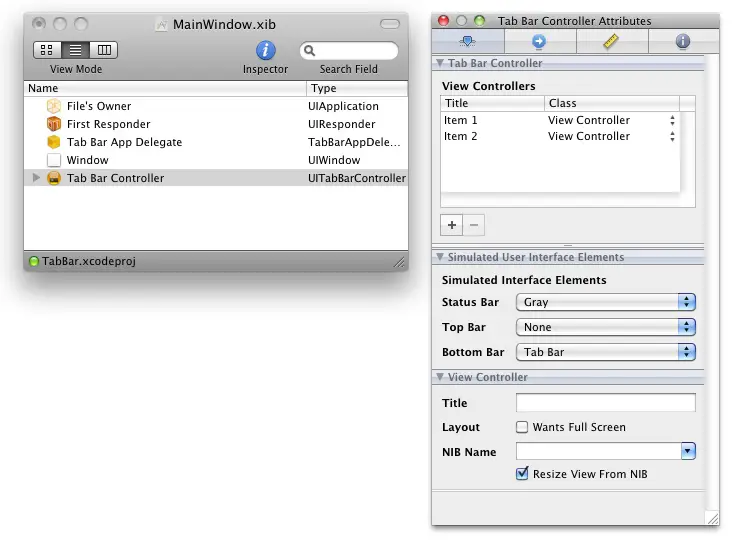Switch to column view mode
Image resolution: width=736 pixels, height=544 pixels.
[104, 50]
